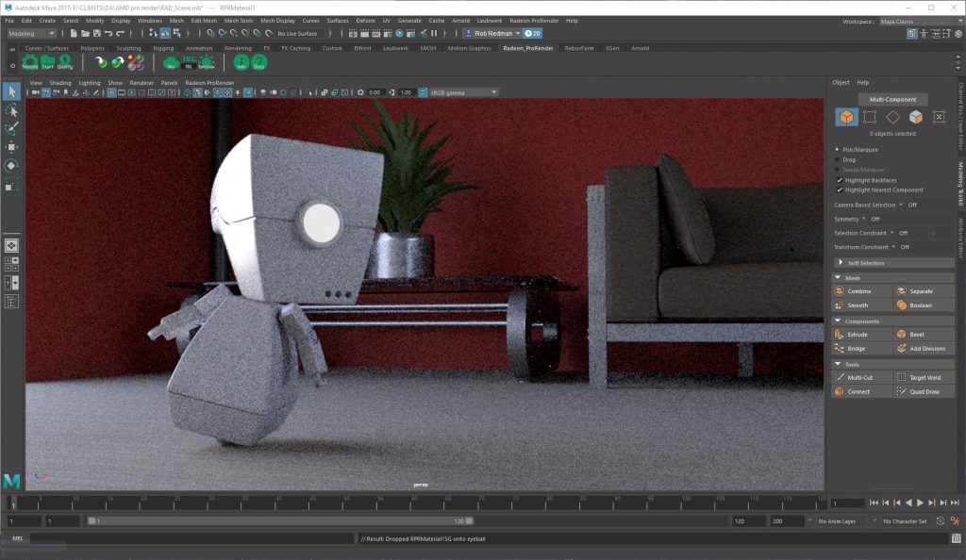The width and height of the screenshot is (966, 560).
Task: Click the Quad Draw tool button
Action: [923, 391]
